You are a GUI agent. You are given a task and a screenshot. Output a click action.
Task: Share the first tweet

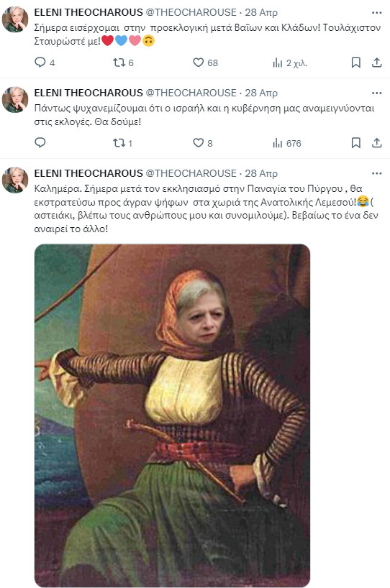(x=376, y=63)
